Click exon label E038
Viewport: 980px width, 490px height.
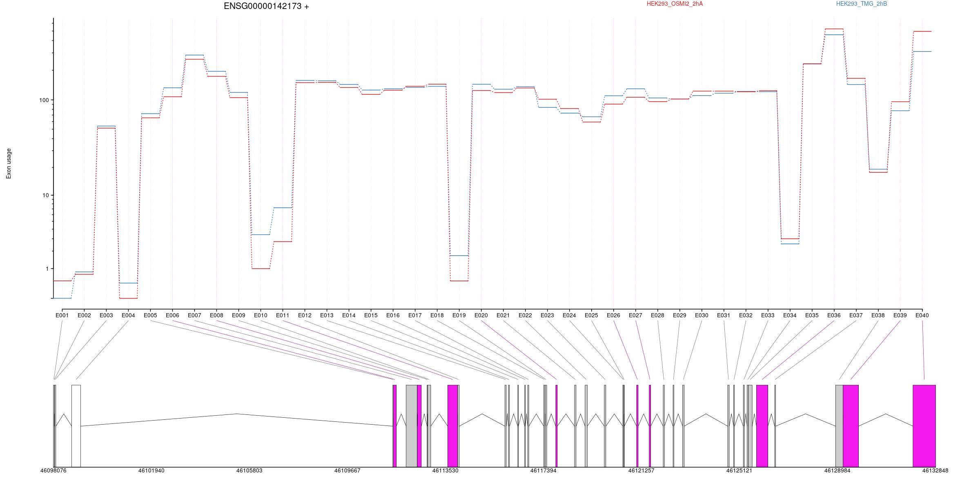(878, 315)
